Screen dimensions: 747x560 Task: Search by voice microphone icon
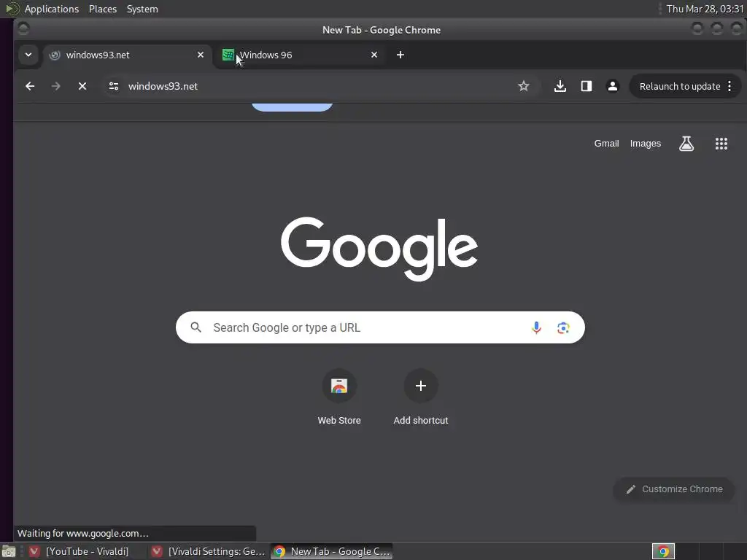tap(536, 327)
